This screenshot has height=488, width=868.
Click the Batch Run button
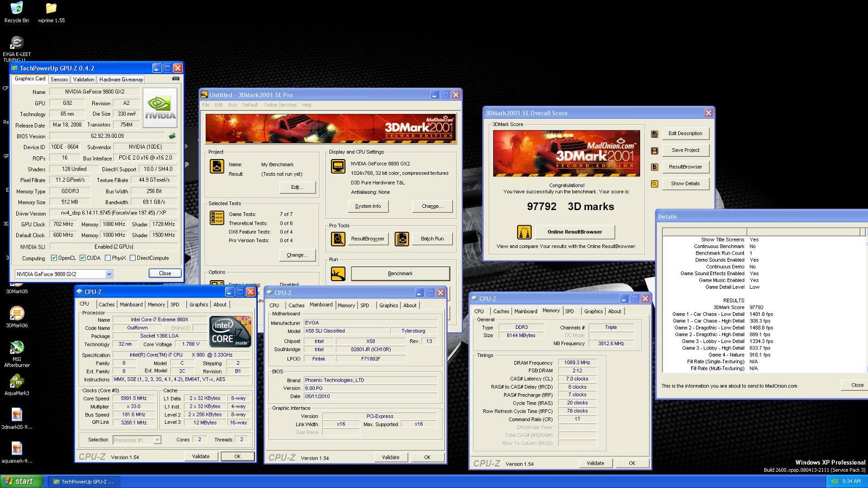pos(432,239)
